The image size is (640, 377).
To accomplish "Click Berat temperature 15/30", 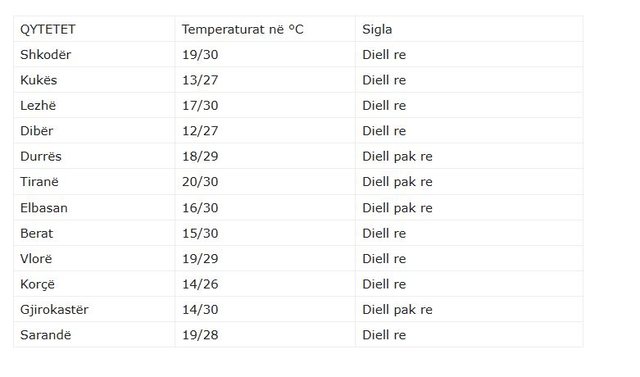I will pyautogui.click(x=200, y=233).
